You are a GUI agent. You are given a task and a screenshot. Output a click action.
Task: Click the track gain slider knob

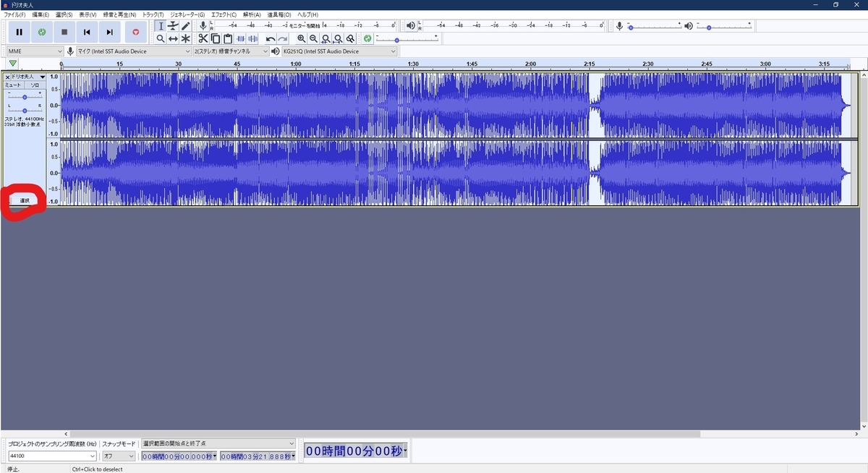click(25, 97)
